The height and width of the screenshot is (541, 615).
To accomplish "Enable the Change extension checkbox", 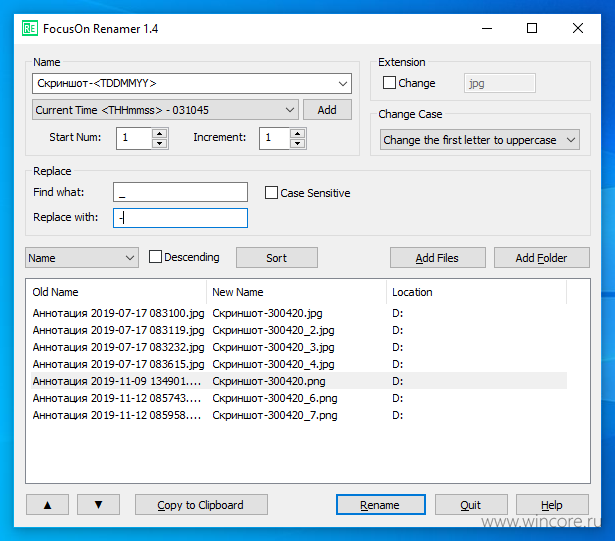I will (389, 83).
